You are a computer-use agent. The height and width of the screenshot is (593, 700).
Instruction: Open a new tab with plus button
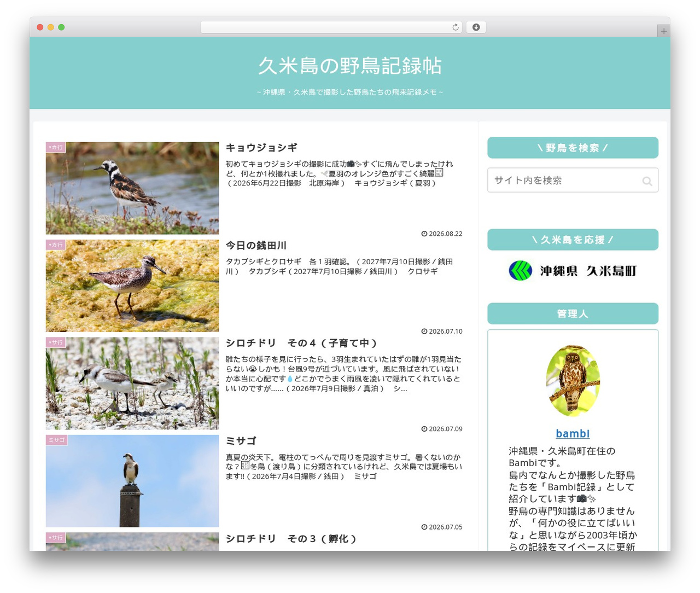[x=663, y=31]
